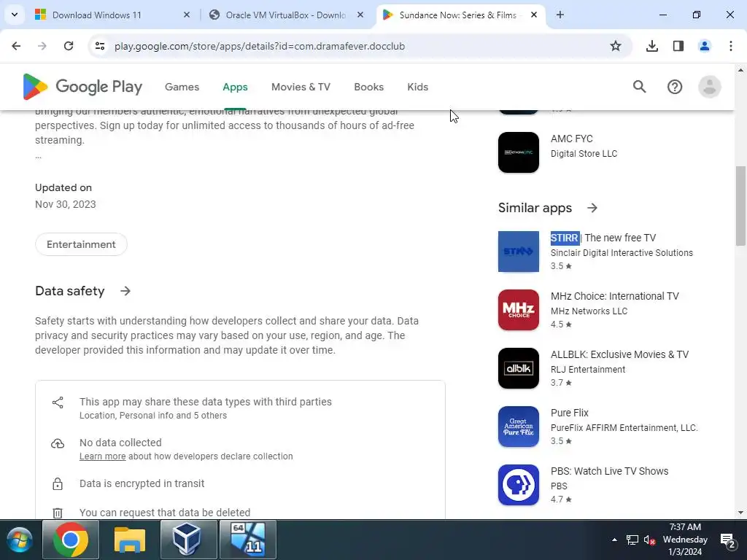Screen dimensions: 747x560
Task: Open the STIRR app icon
Action: [519, 252]
